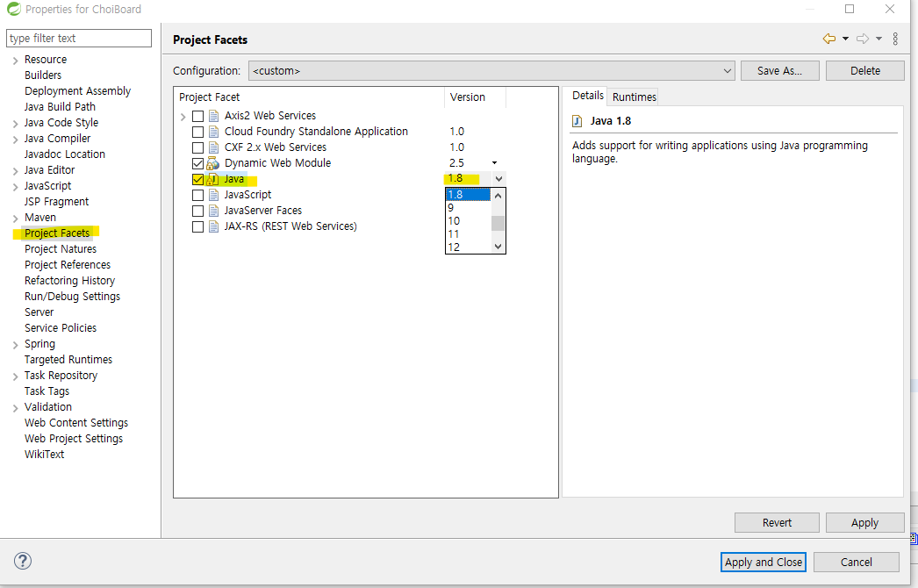Select Deployment Assembly tree item
This screenshot has height=588, width=918.
[x=77, y=90]
